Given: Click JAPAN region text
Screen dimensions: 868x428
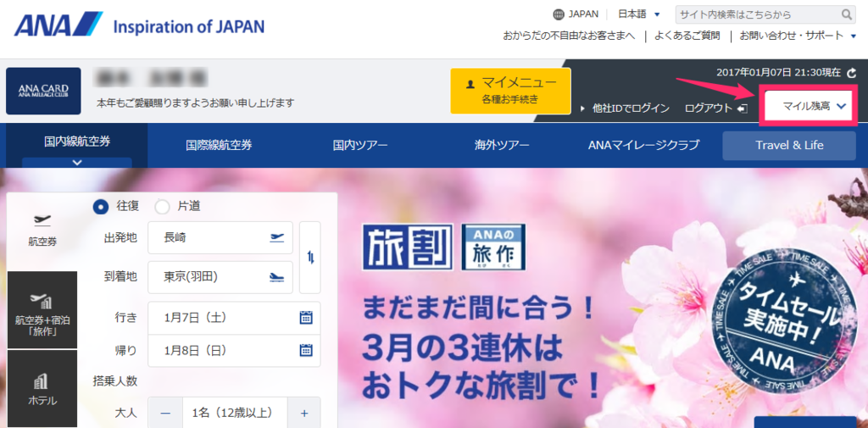Looking at the screenshot, I should pos(583,14).
